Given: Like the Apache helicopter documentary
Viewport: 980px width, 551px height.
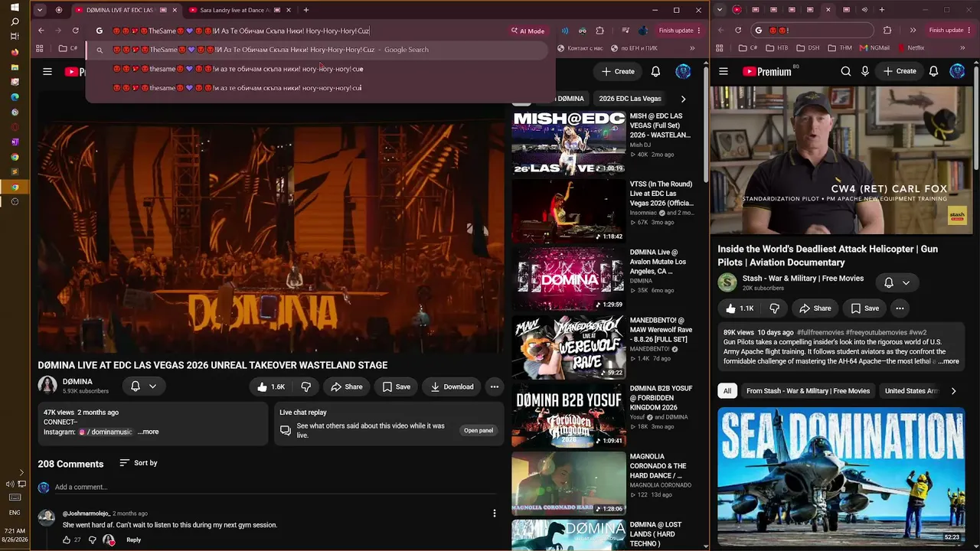Looking at the screenshot, I should point(740,308).
